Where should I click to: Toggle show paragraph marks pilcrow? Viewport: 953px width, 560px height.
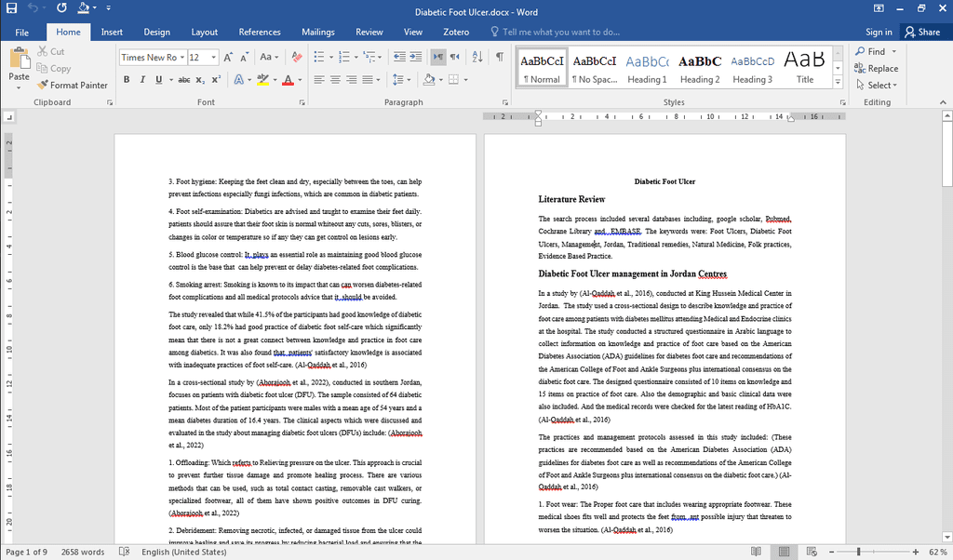[x=499, y=57]
